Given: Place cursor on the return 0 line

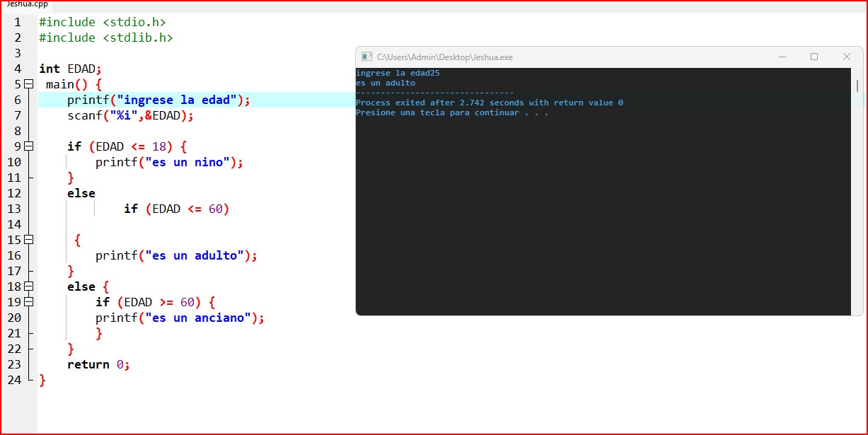Looking at the screenshot, I should 98,364.
